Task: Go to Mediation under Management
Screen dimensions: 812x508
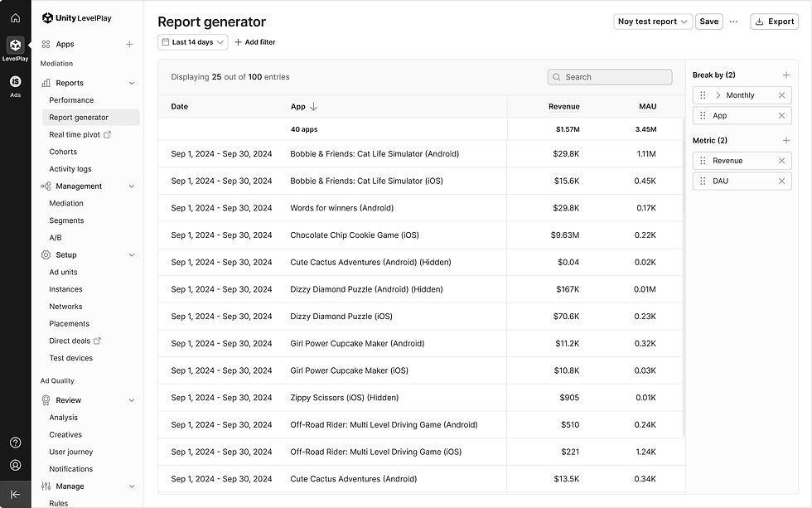Action: 66,204
